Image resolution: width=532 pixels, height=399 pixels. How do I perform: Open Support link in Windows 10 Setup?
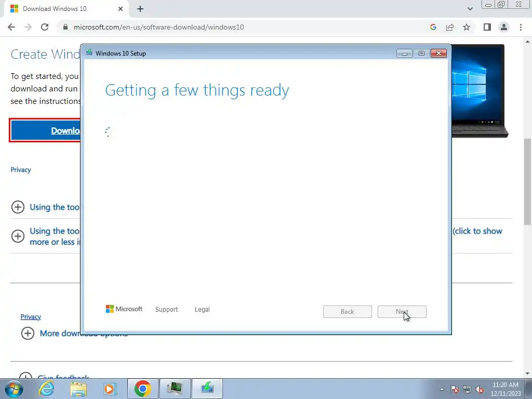click(167, 310)
